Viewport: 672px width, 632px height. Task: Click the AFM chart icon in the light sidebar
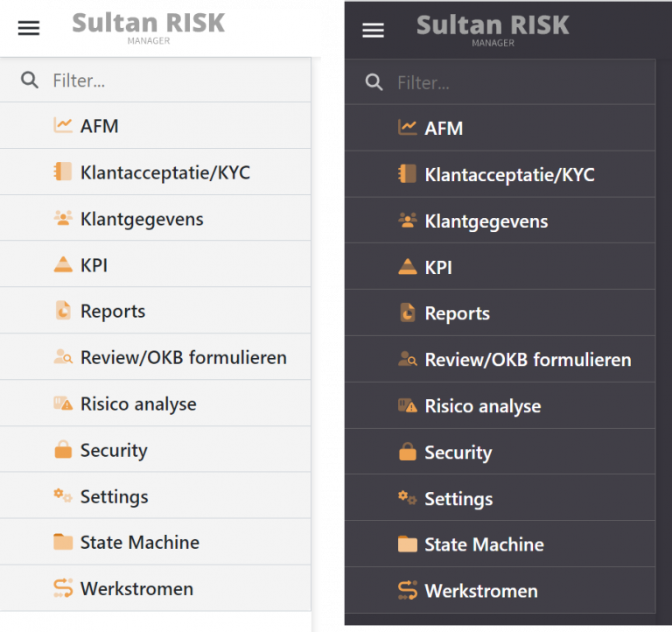[63, 125]
